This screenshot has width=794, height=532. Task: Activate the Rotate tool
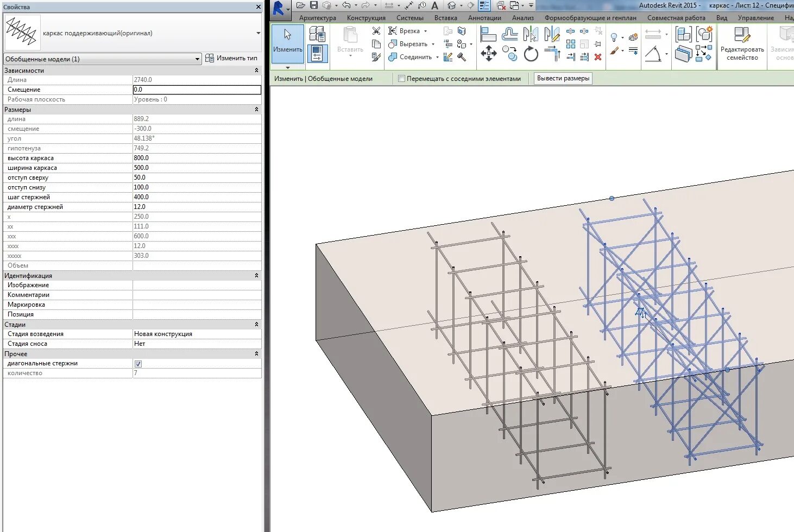531,53
